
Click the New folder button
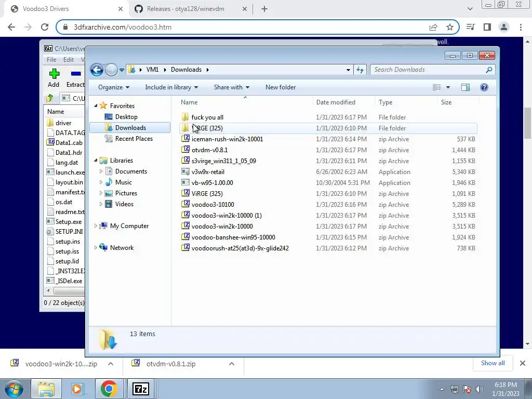click(x=281, y=87)
